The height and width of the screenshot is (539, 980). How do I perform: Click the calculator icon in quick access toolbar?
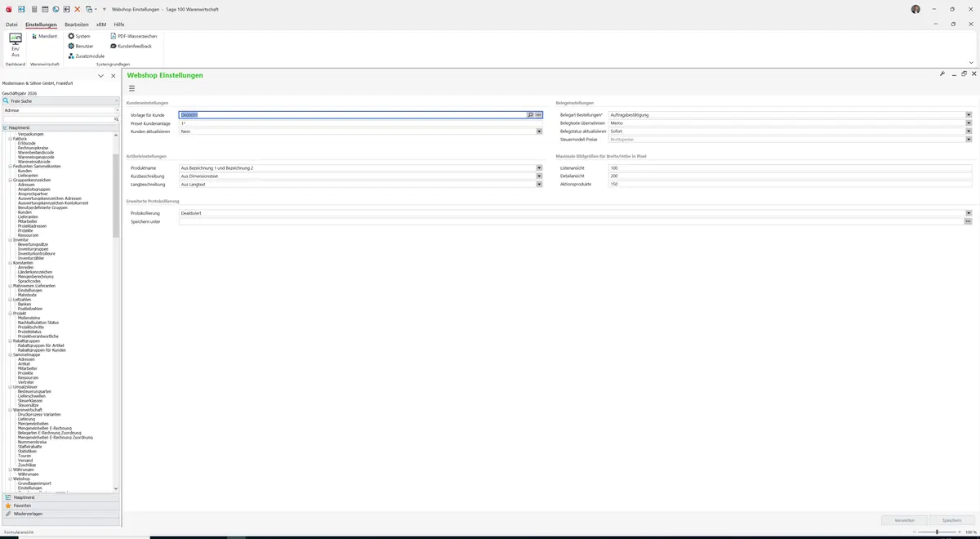pyautogui.click(x=33, y=9)
